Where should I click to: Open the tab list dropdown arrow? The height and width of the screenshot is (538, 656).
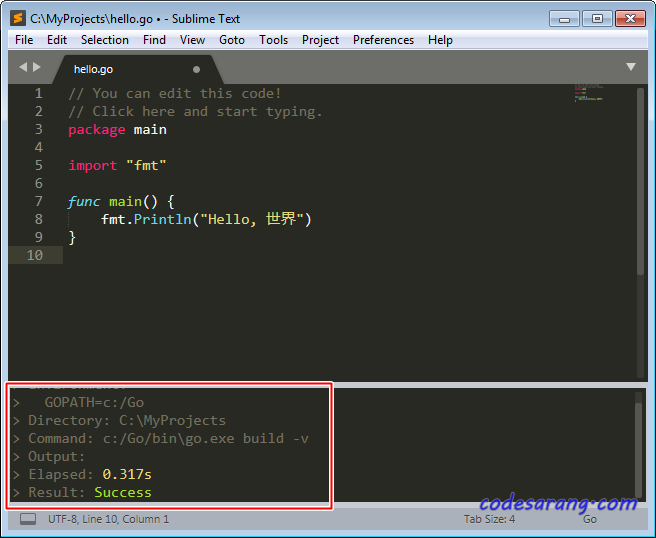(x=631, y=67)
